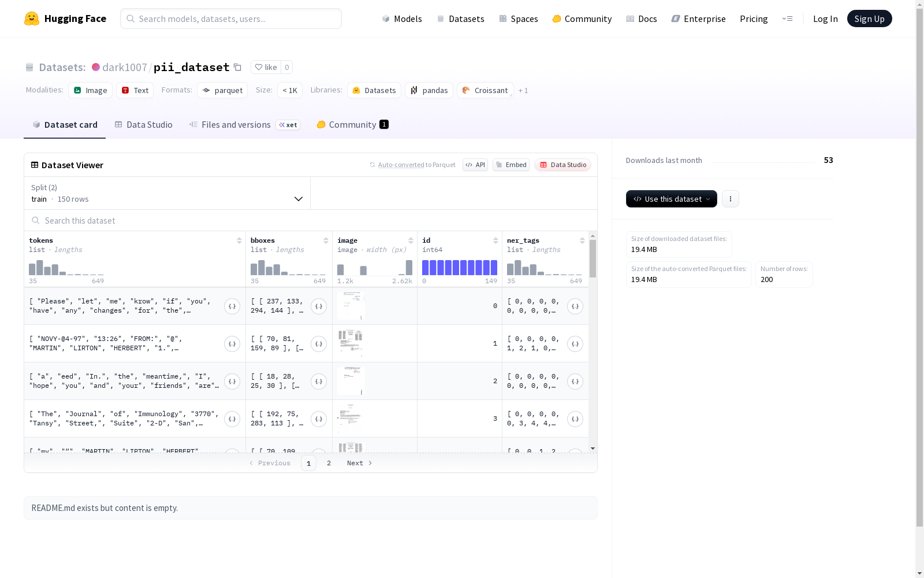Sort by the tokens column arrows
The height and width of the screenshot is (578, 924).
tap(239, 240)
